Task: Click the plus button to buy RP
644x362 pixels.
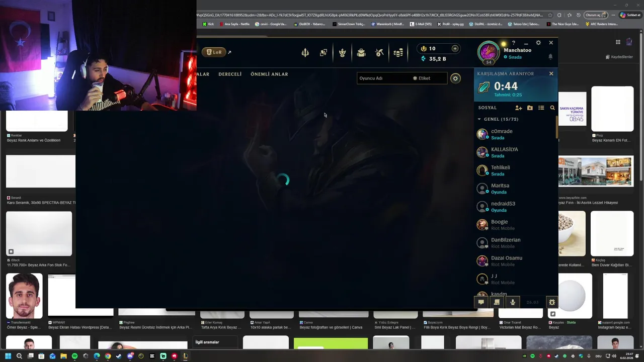Action: (455, 49)
